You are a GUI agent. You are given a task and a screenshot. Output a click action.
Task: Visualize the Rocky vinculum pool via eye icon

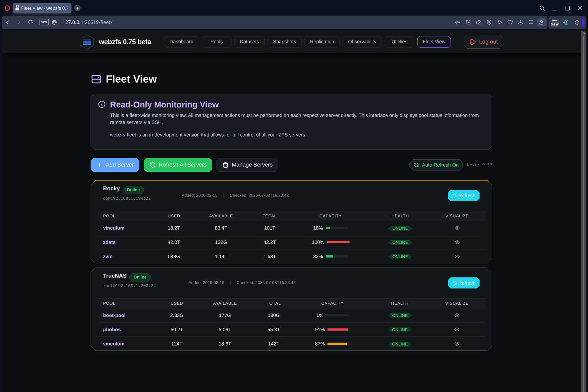(457, 228)
